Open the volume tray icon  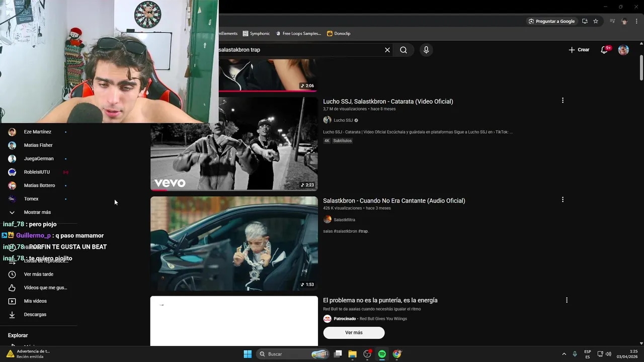(x=608, y=354)
